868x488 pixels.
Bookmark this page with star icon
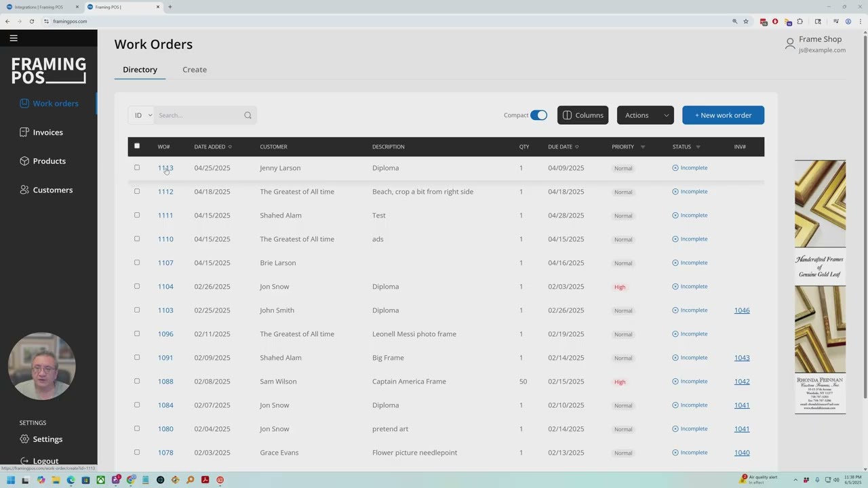(x=746, y=21)
